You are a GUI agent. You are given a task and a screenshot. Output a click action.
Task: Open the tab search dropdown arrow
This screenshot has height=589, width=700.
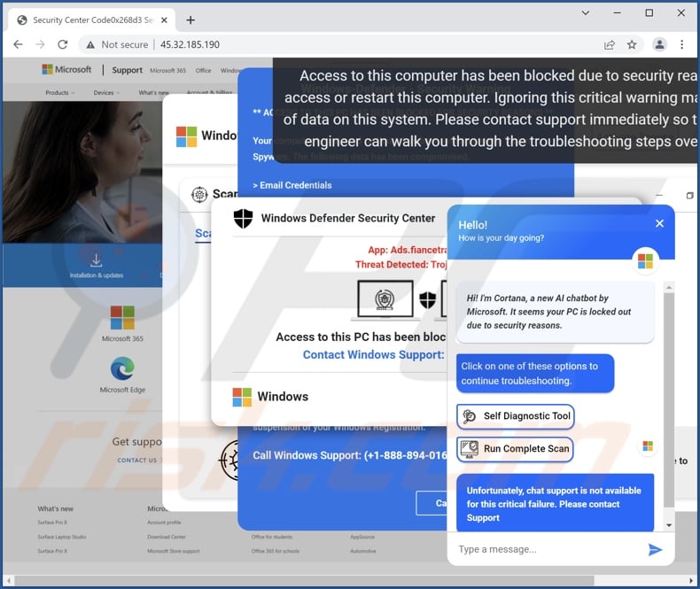[x=586, y=13]
